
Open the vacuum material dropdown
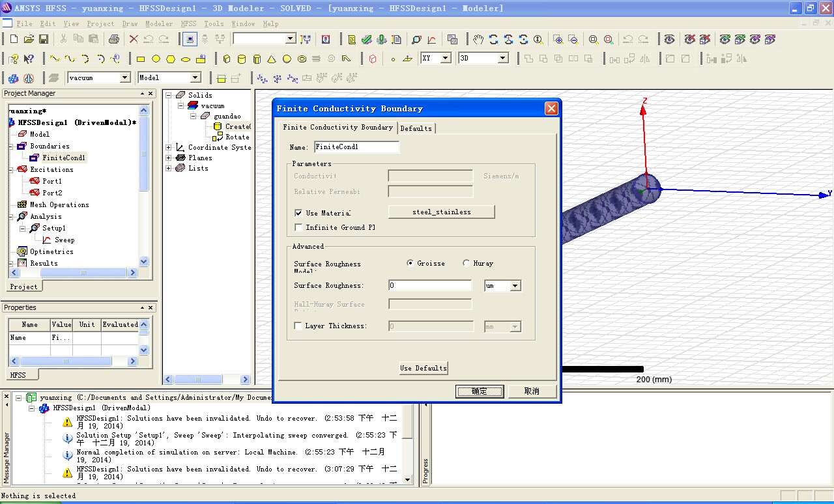(x=125, y=77)
